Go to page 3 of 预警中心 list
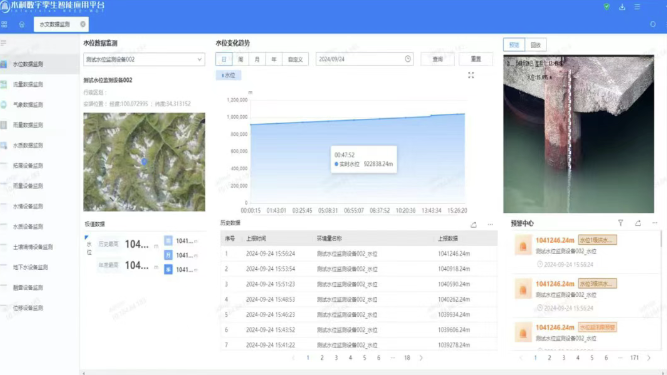The image size is (667, 375). point(564,358)
